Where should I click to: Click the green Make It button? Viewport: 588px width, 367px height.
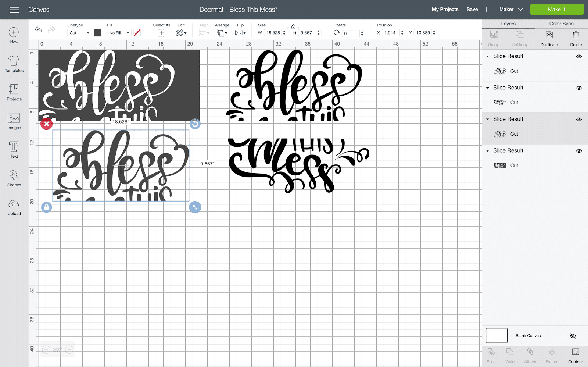click(x=556, y=10)
